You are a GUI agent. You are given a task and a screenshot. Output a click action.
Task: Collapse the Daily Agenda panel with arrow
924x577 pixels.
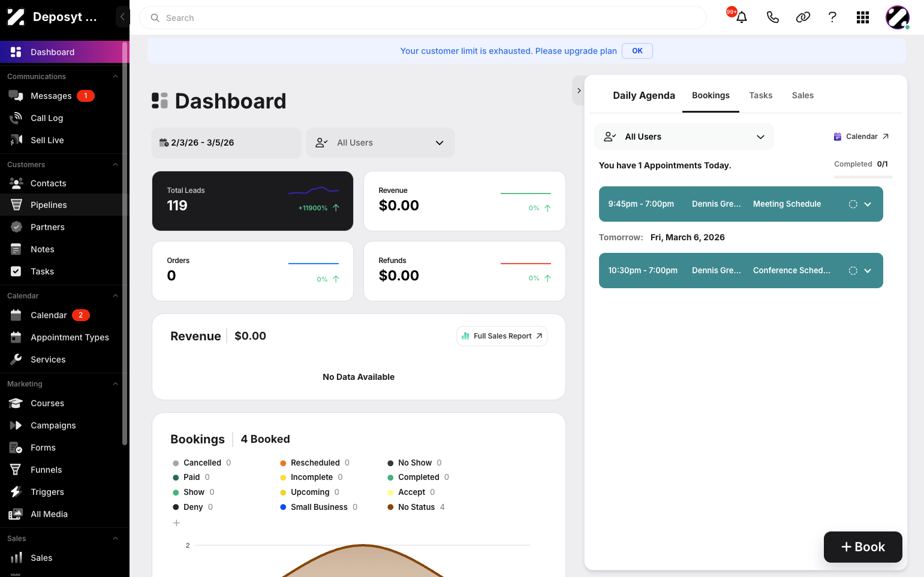point(579,90)
